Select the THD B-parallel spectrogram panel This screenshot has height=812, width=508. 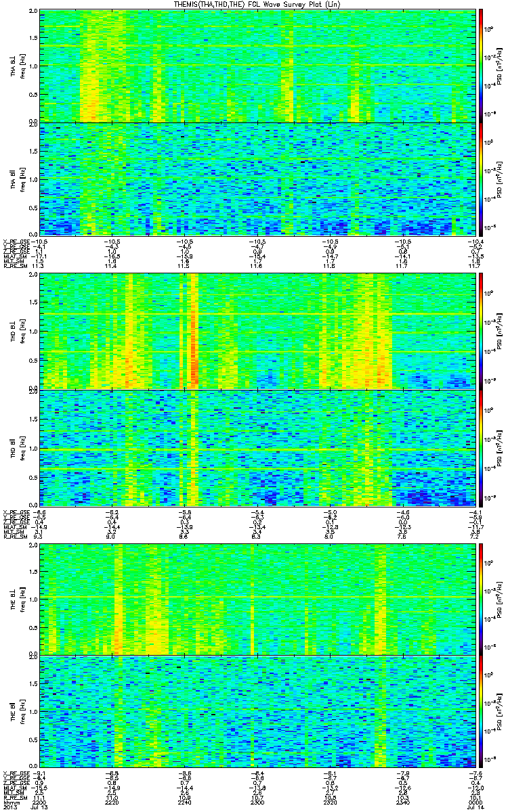pyautogui.click(x=257, y=447)
